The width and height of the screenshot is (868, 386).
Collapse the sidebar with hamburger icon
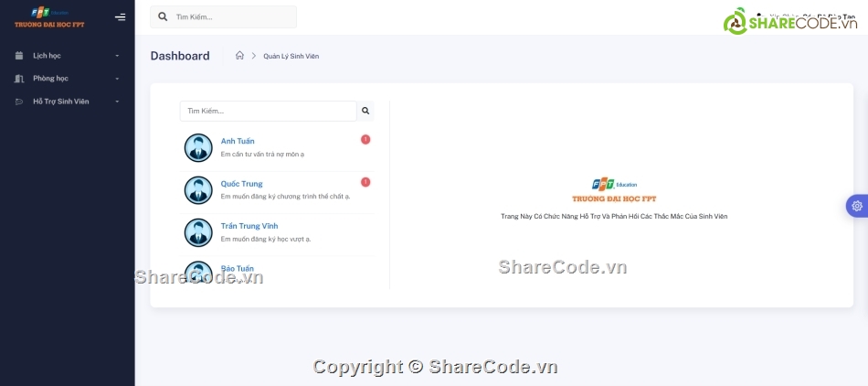pyautogui.click(x=120, y=17)
